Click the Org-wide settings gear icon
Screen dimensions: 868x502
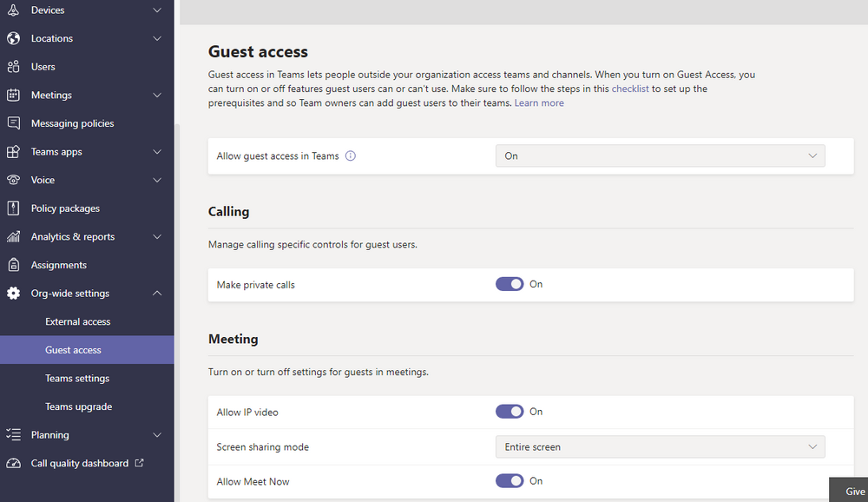click(13, 293)
